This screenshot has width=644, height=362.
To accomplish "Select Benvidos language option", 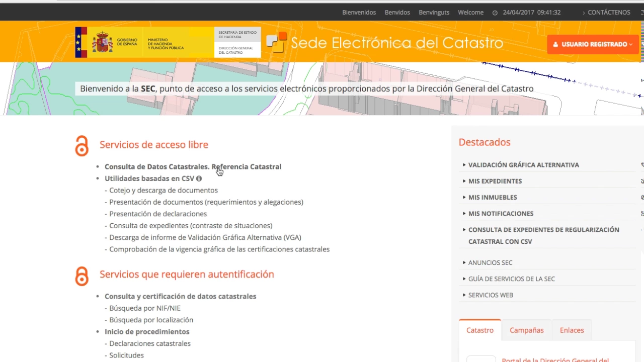I will click(397, 13).
